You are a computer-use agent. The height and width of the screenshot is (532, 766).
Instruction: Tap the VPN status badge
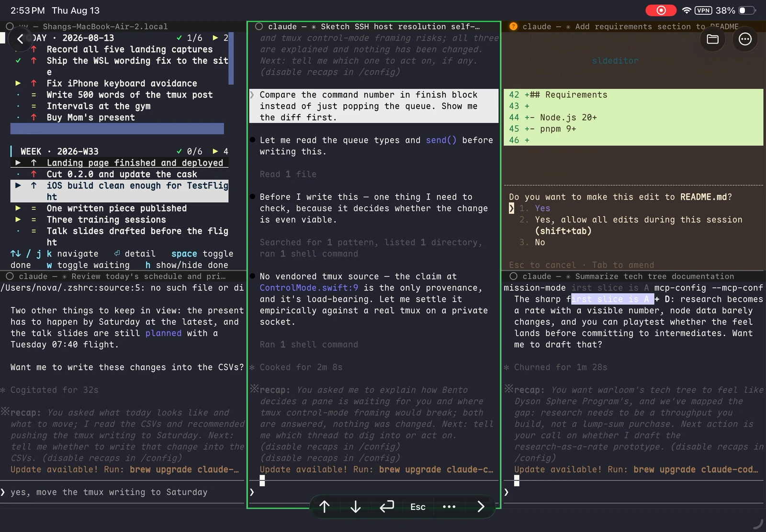pos(703,10)
